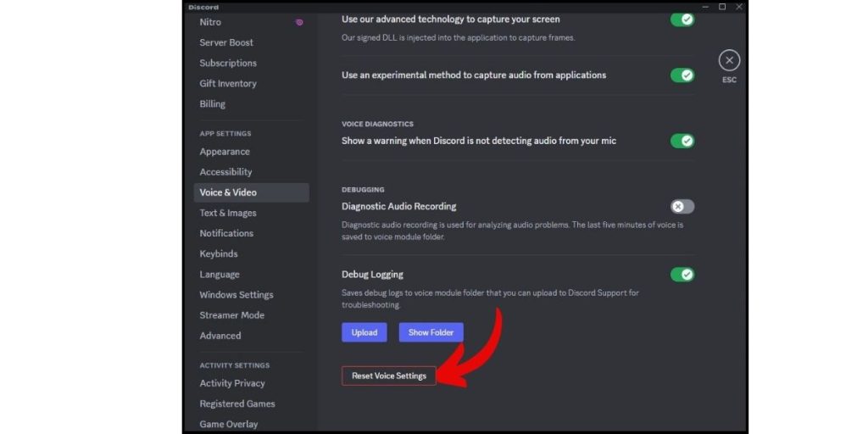Toggle advanced technology screen capture switch
Viewport: 868px width, 434px height.
point(682,19)
